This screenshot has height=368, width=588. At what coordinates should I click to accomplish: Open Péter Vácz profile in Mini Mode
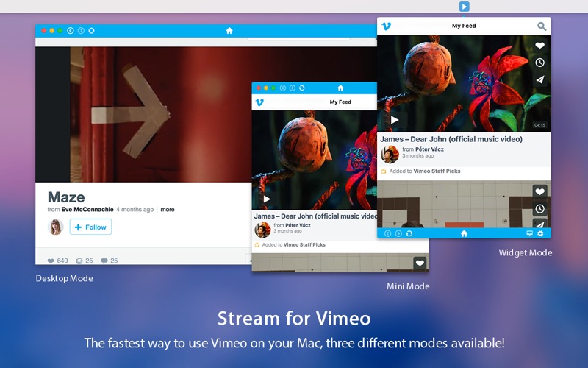tap(298, 225)
